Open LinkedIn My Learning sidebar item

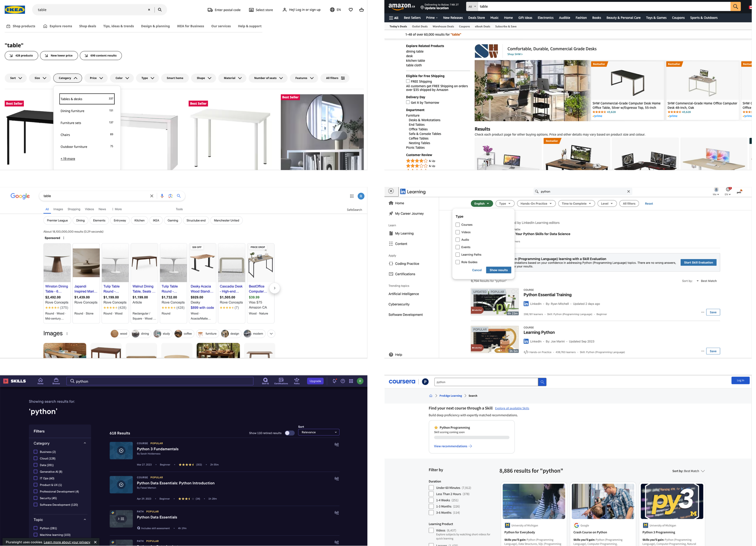pos(404,233)
